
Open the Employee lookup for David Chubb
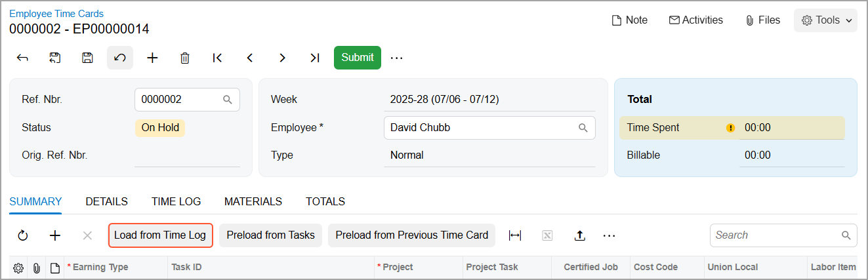[583, 128]
